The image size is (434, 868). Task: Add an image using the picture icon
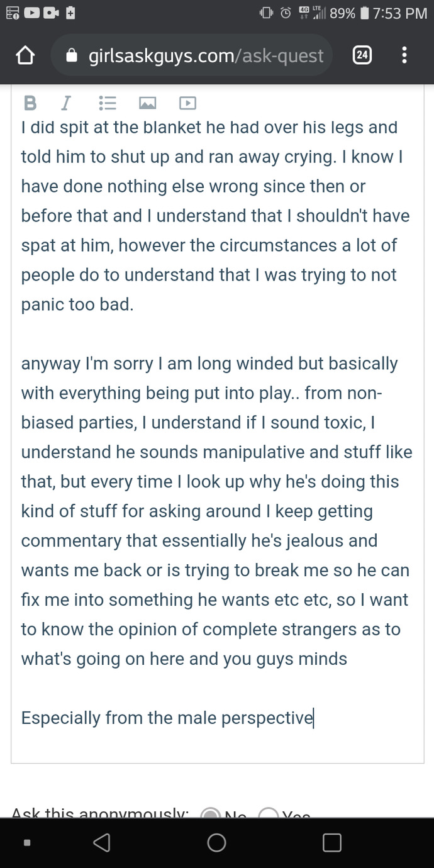pyautogui.click(x=148, y=103)
